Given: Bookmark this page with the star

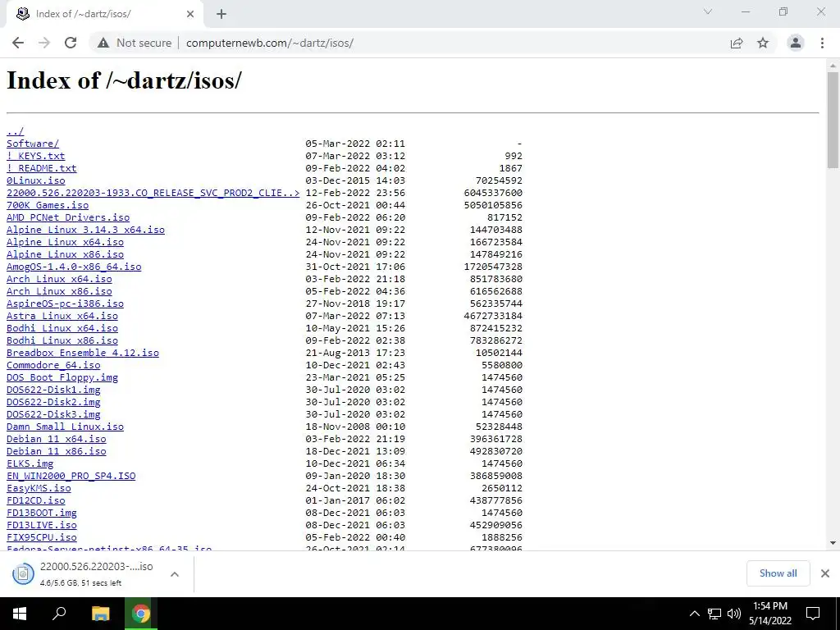Looking at the screenshot, I should click(x=763, y=43).
